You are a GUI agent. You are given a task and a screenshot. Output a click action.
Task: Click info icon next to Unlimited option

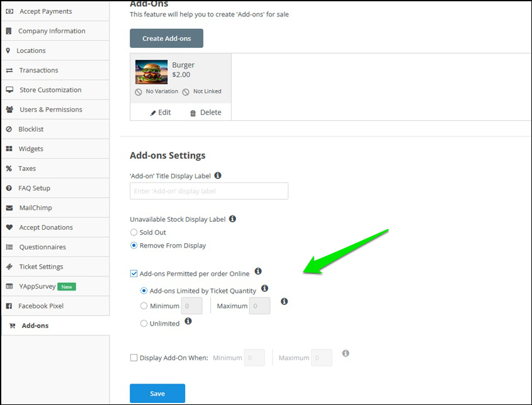[x=188, y=321]
